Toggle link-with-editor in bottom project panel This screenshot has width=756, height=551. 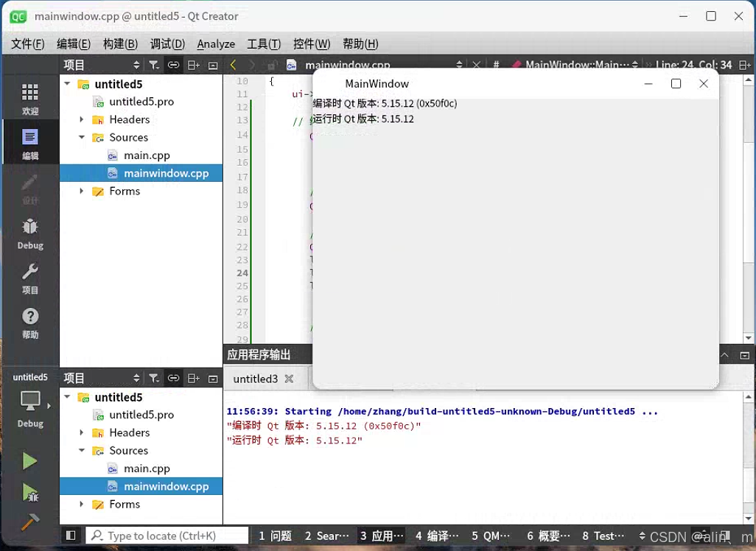[173, 379]
